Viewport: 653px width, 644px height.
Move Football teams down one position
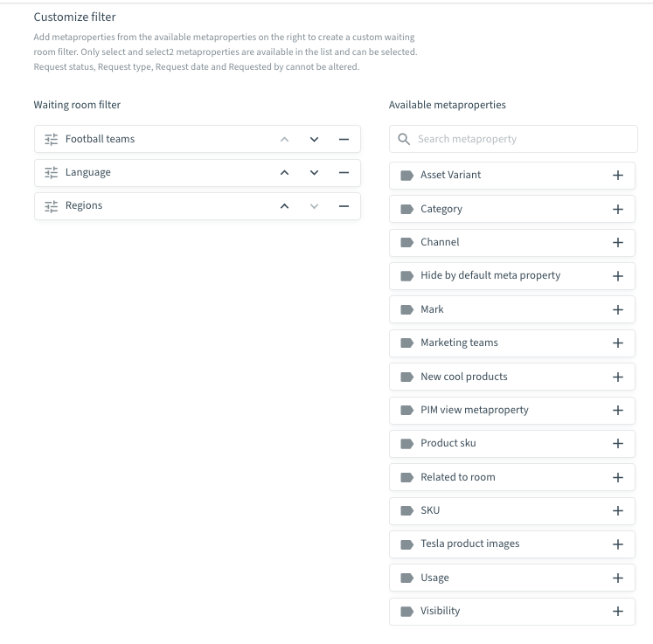(x=314, y=140)
